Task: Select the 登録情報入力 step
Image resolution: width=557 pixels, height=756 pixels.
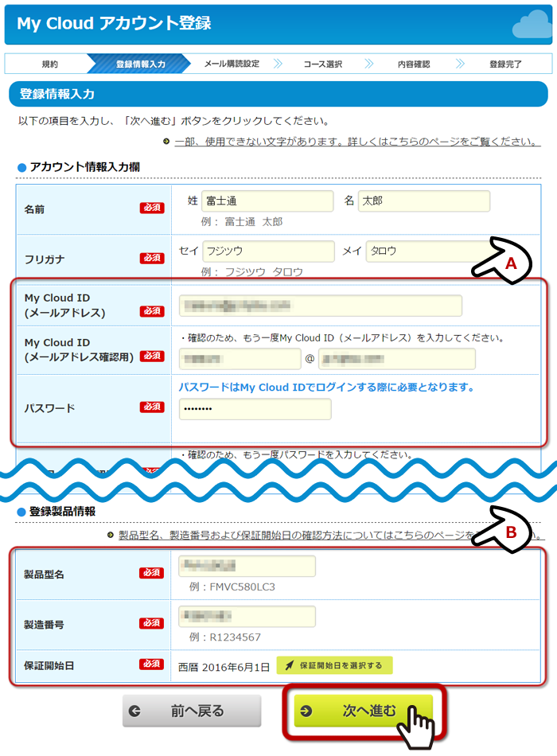Action: (x=140, y=64)
